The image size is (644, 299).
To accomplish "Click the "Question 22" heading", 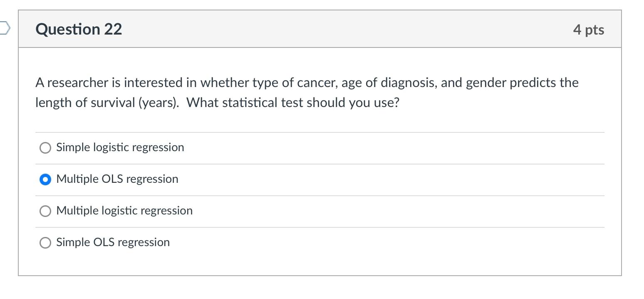I will 79,29.
